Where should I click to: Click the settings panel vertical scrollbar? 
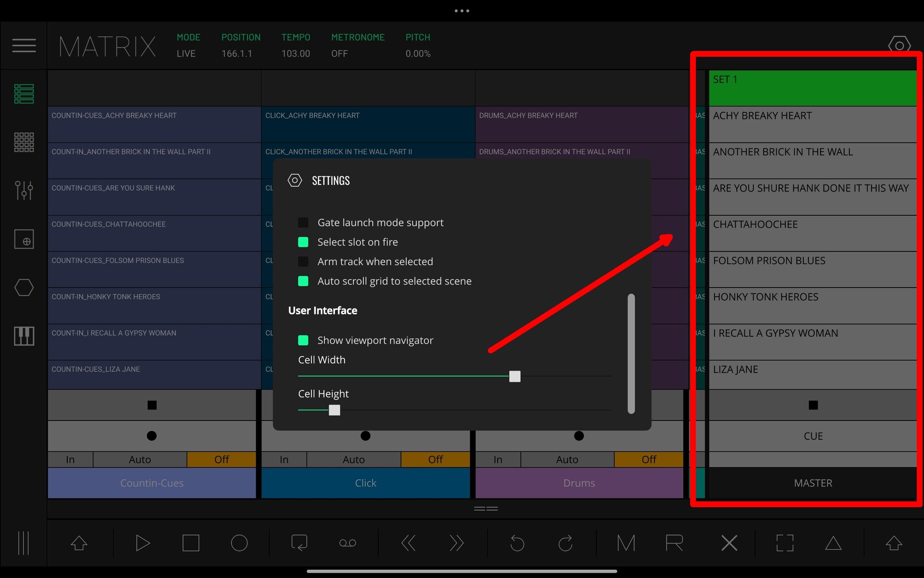631,354
